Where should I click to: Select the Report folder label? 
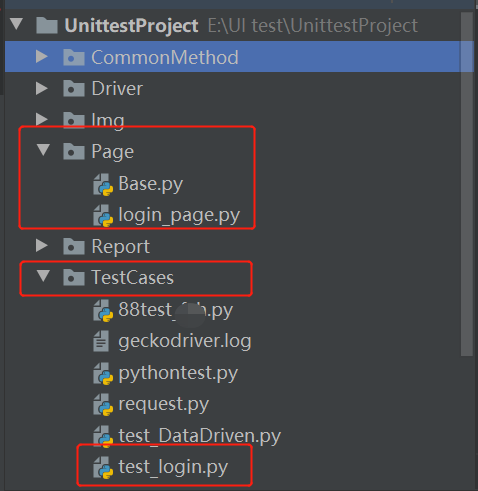tap(121, 247)
